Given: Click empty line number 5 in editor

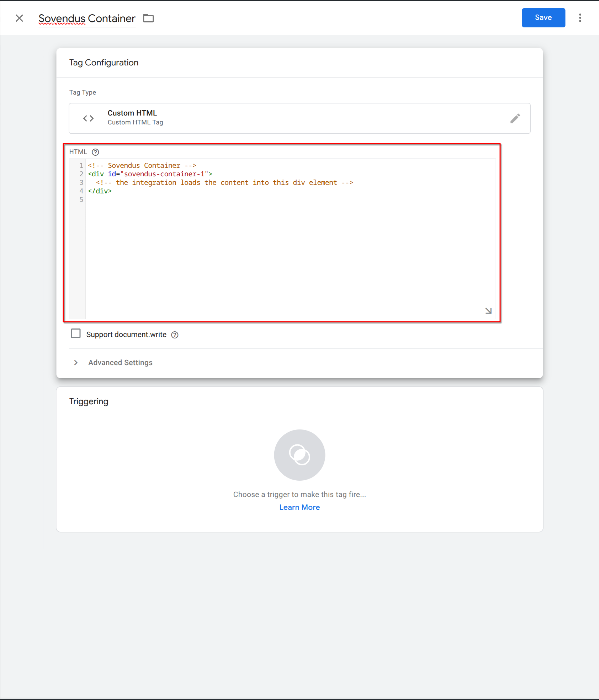Looking at the screenshot, I should 81,199.
